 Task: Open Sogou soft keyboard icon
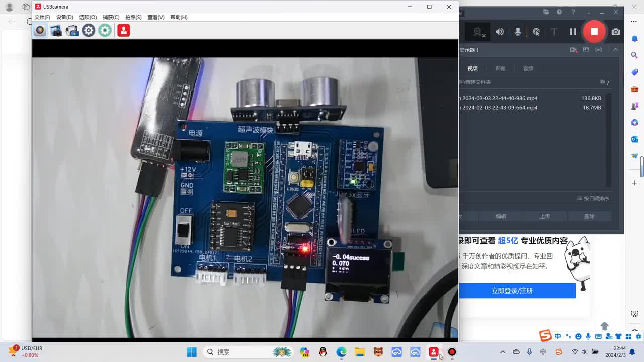tap(598, 336)
